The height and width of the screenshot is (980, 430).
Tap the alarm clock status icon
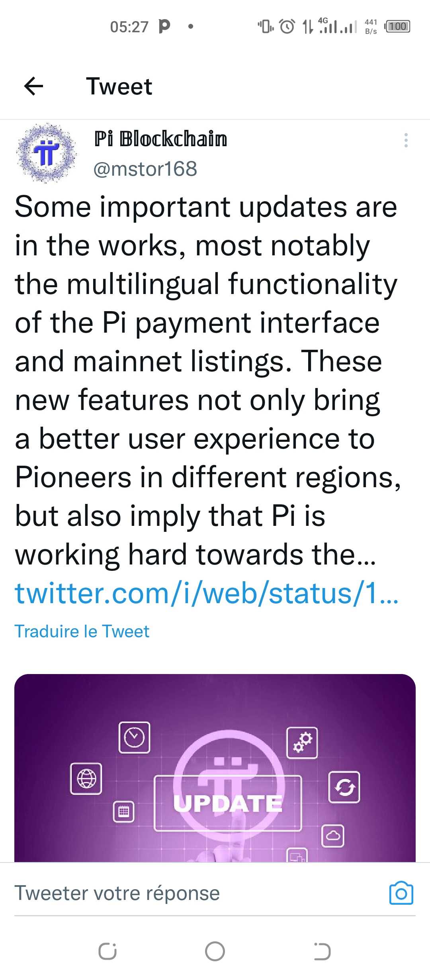[x=287, y=27]
